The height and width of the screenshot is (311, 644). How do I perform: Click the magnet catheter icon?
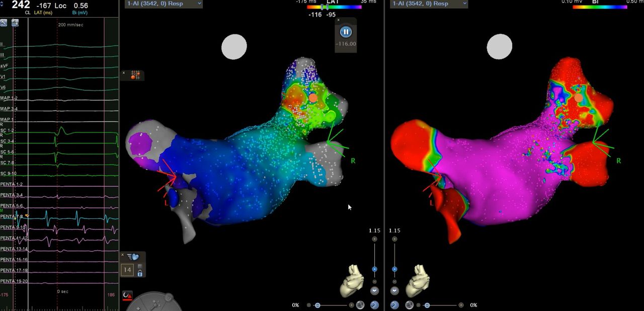click(128, 296)
